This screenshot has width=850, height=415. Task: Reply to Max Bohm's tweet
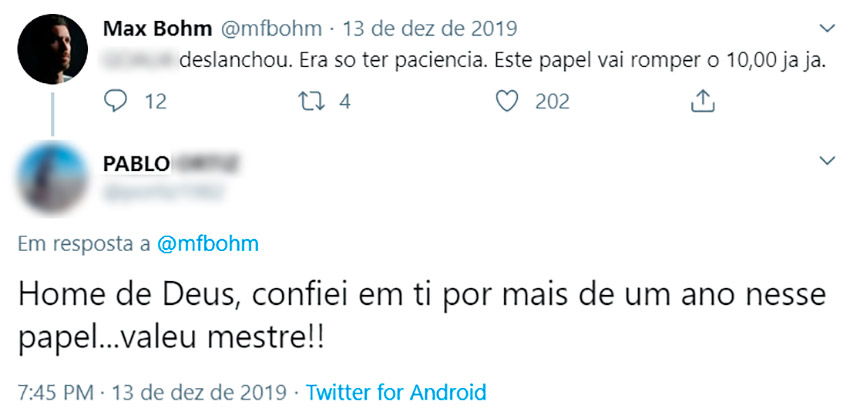click(x=117, y=101)
